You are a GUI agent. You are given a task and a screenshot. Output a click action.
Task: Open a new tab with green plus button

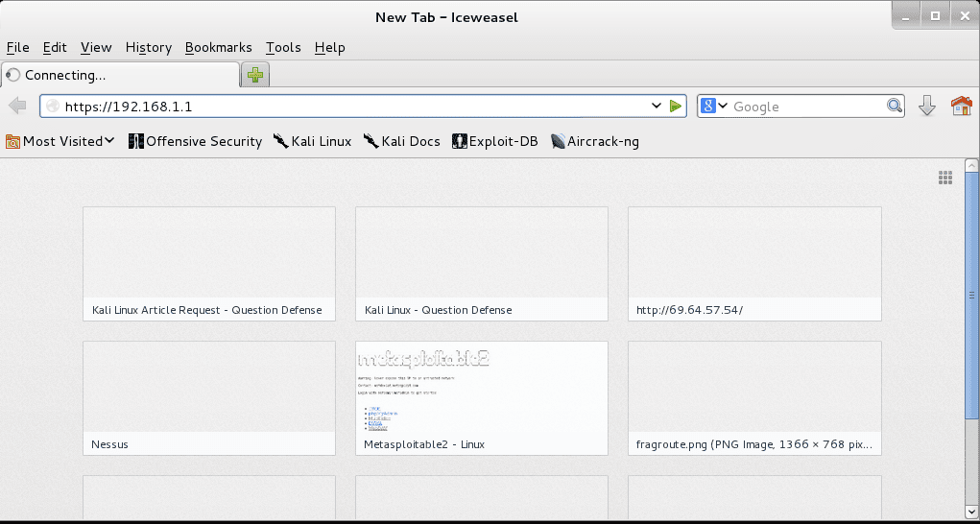coord(255,75)
